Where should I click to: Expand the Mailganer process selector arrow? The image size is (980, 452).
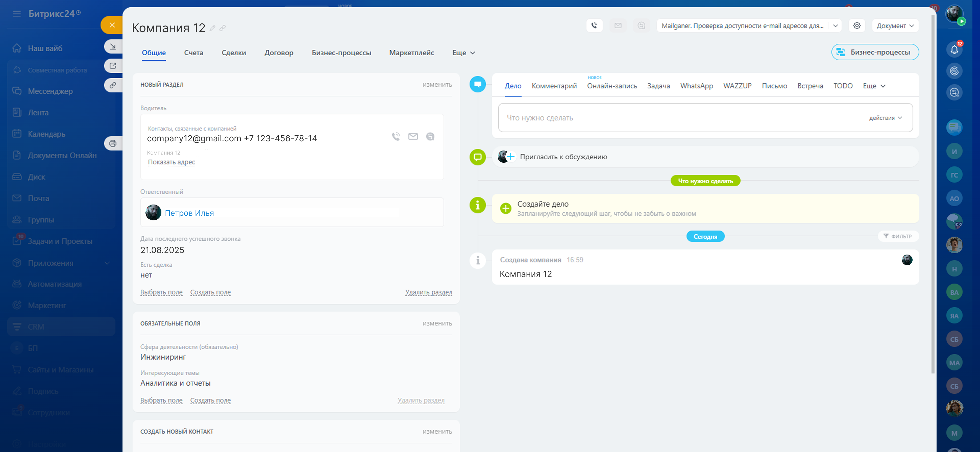(x=836, y=26)
